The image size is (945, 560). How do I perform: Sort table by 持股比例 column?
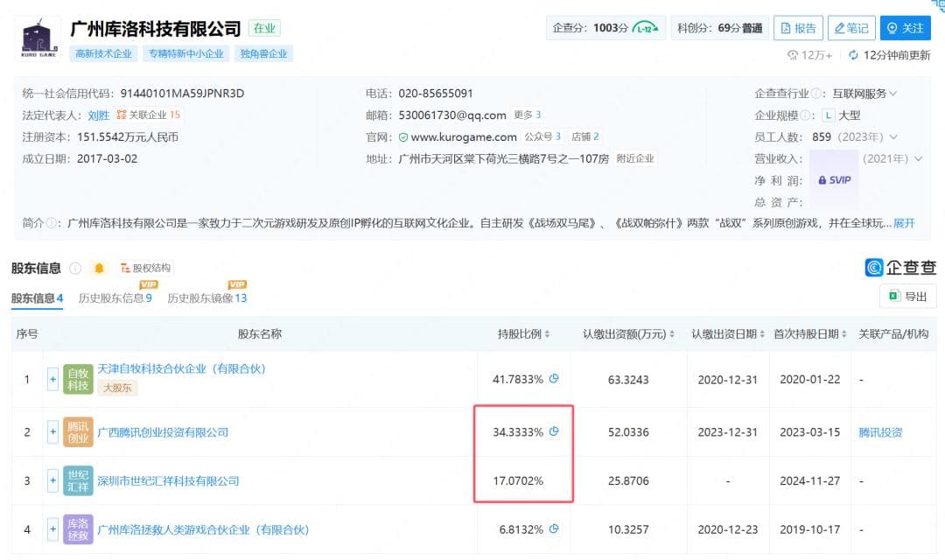(x=525, y=334)
